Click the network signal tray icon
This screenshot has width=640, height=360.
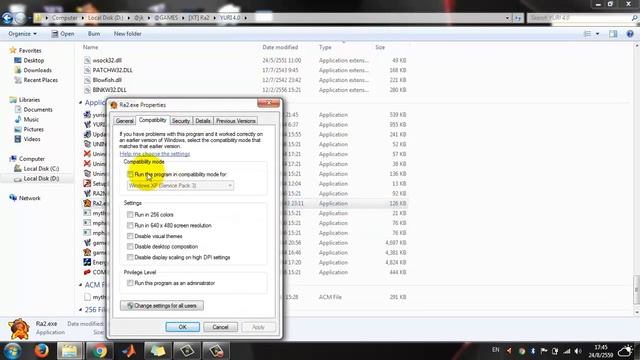coord(567,351)
